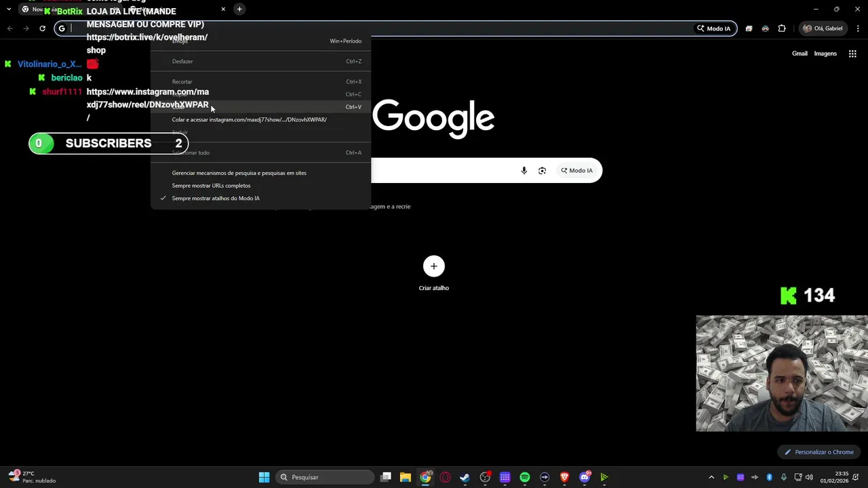Choose Desfazer in the context menu
The width and height of the screenshot is (868, 488).
click(260, 61)
